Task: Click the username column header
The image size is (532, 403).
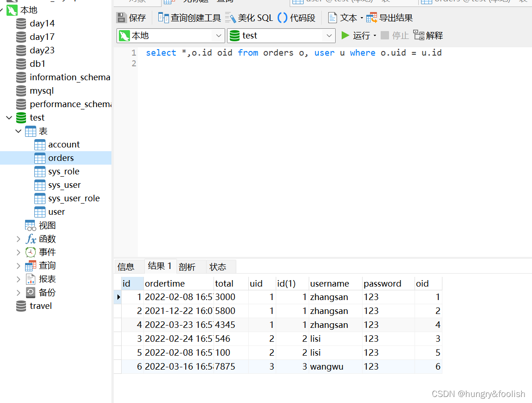Action: pos(336,283)
